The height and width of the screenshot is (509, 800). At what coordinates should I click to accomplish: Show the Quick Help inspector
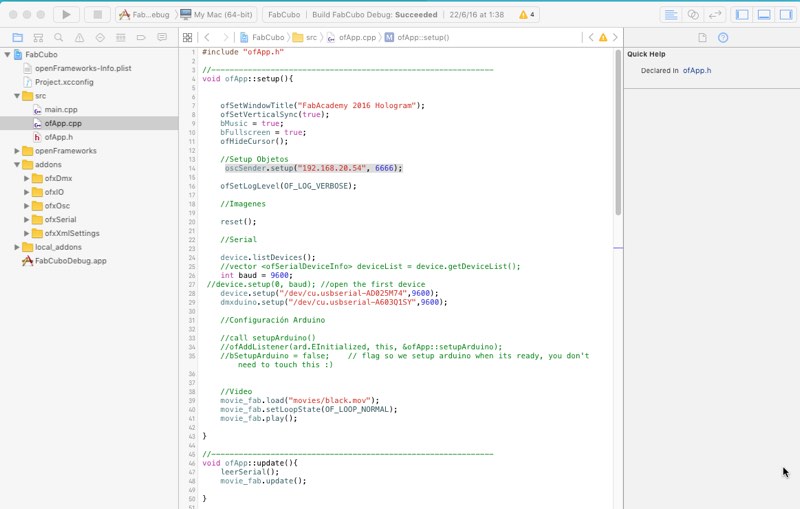point(723,37)
